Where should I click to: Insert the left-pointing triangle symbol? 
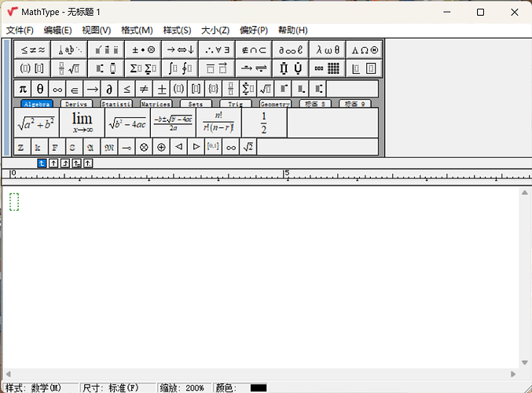179,147
